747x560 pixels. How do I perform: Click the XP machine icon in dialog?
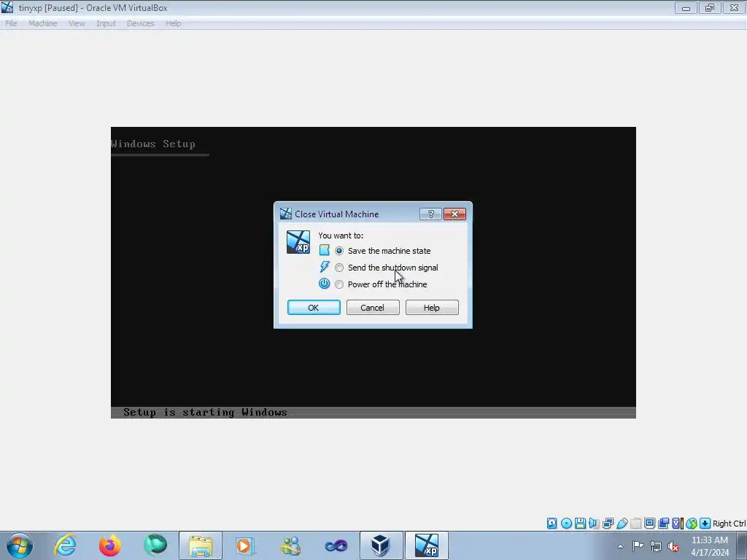coord(298,242)
